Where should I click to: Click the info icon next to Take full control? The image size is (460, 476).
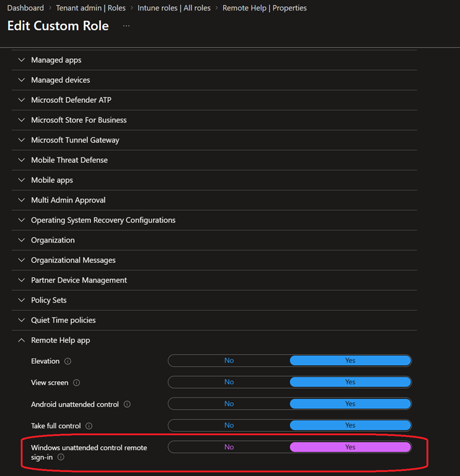[89, 426]
